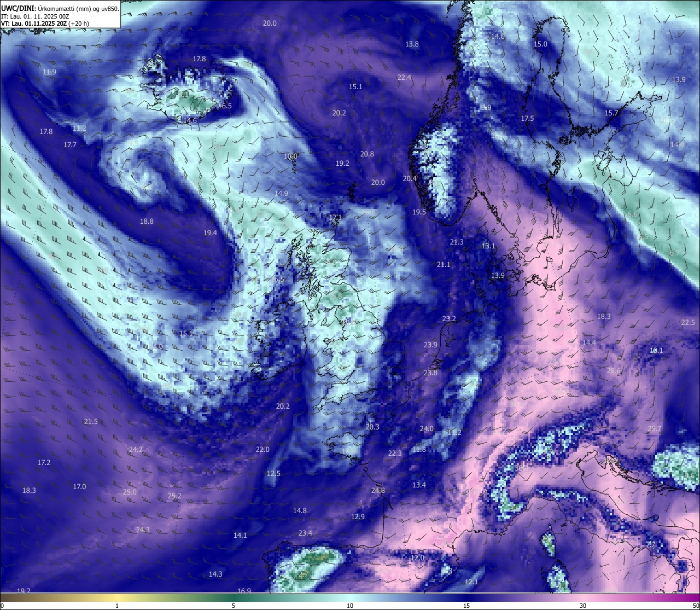The height and width of the screenshot is (610, 700).
Task: Click the legend tick labeled 10
Action: [350, 606]
